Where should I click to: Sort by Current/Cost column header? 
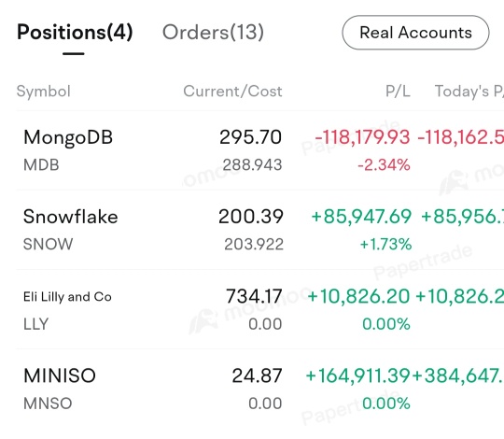click(x=232, y=92)
